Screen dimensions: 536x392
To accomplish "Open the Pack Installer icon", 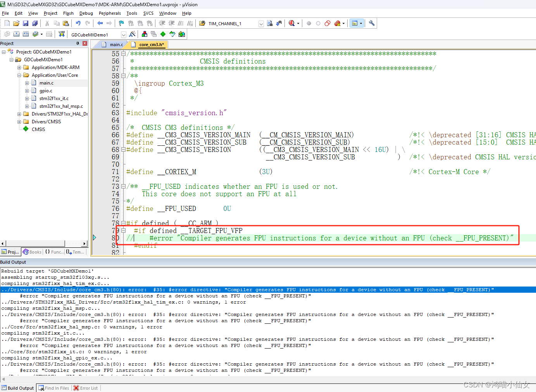I will click(x=181, y=34).
